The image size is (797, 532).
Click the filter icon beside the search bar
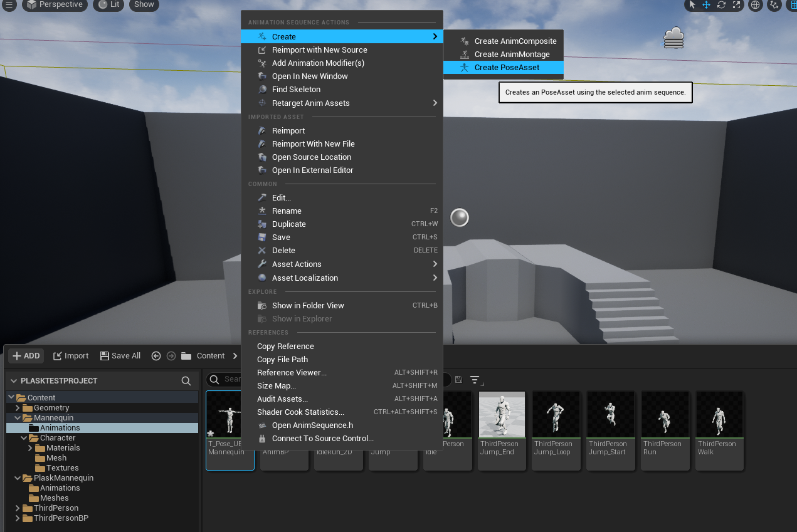pyautogui.click(x=475, y=380)
